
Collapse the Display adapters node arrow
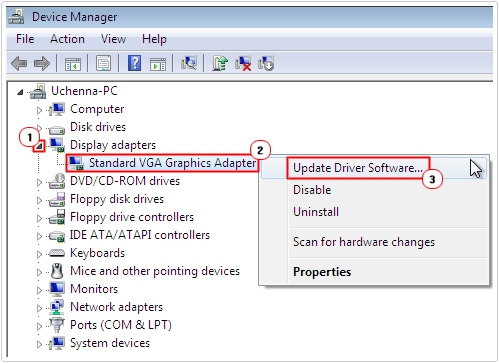[39, 146]
